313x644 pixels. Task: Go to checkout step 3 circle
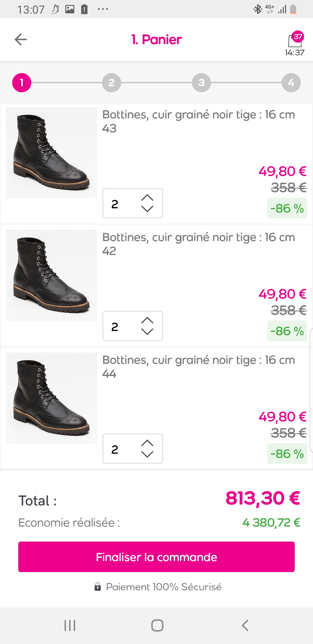[x=201, y=83]
